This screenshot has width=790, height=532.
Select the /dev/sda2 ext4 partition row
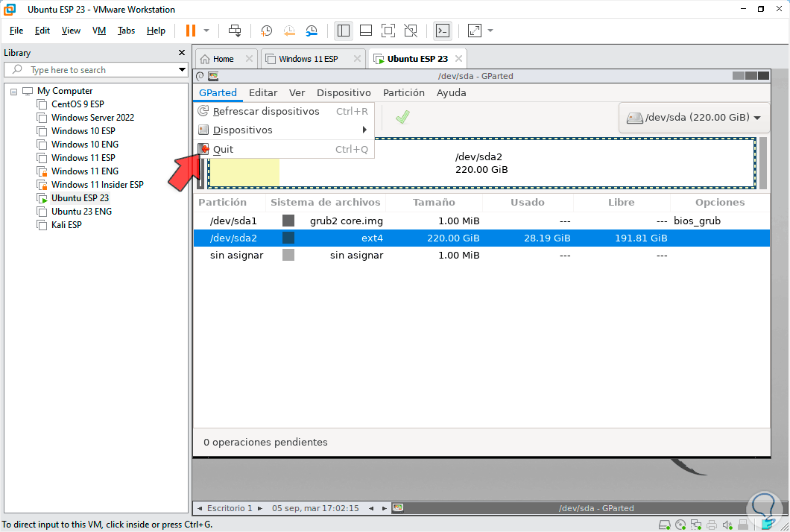pos(481,238)
